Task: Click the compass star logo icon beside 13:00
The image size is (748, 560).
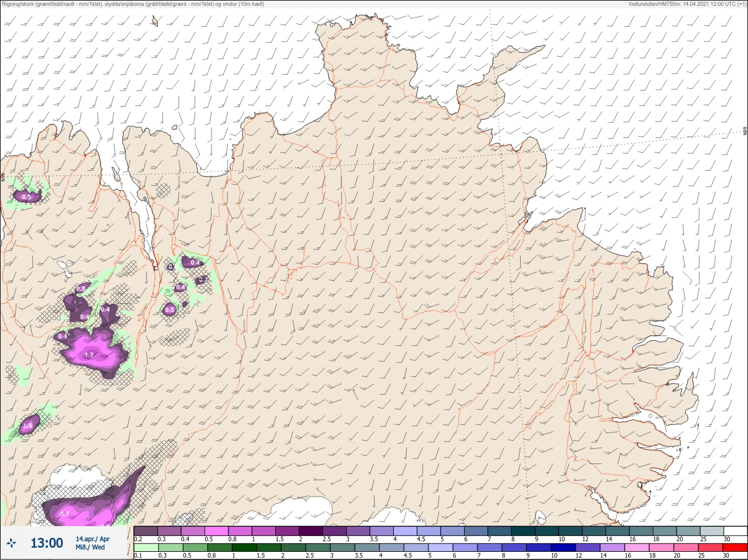Action: [x=11, y=543]
